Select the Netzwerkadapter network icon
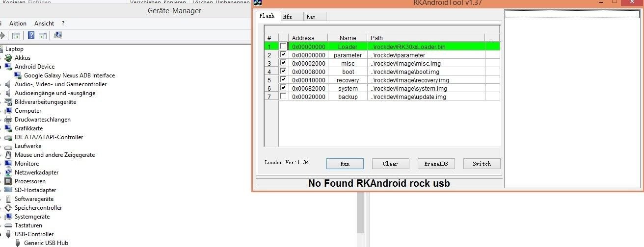This screenshot has width=644, height=247. point(9,173)
